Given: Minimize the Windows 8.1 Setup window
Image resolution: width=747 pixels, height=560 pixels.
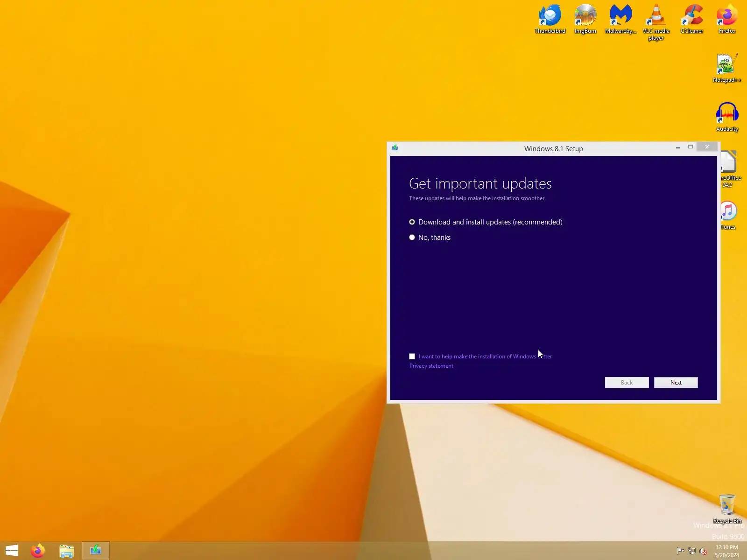Looking at the screenshot, I should pyautogui.click(x=678, y=147).
